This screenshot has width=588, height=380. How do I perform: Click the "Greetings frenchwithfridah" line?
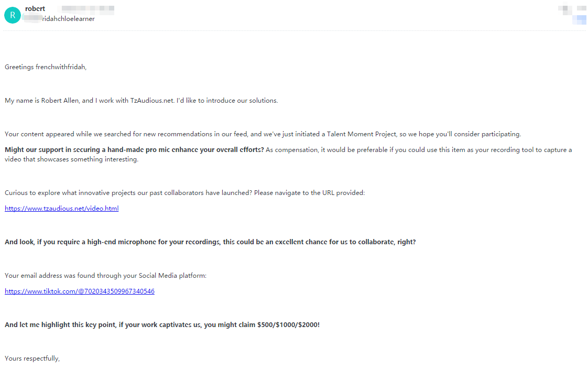click(x=46, y=67)
